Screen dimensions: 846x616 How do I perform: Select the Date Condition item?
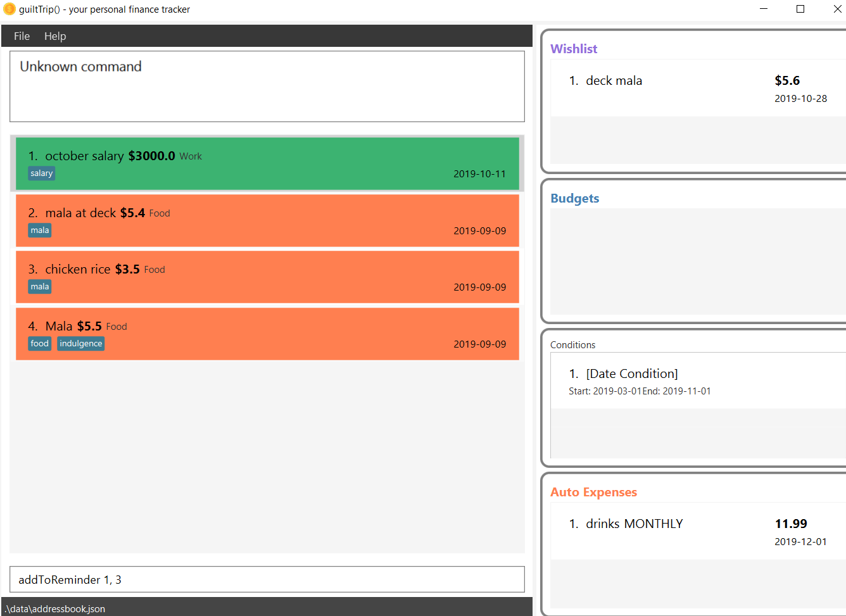point(698,381)
